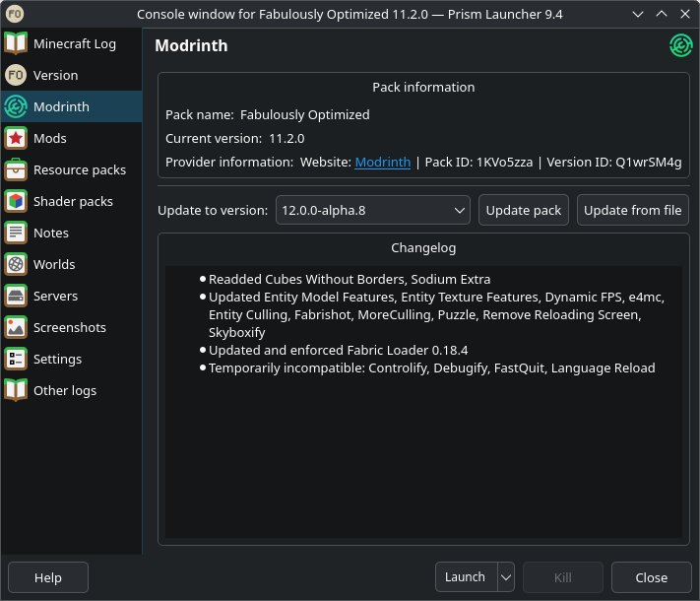Open the Update to version dropdown
Viewport: 700px width, 601px height.
click(373, 210)
